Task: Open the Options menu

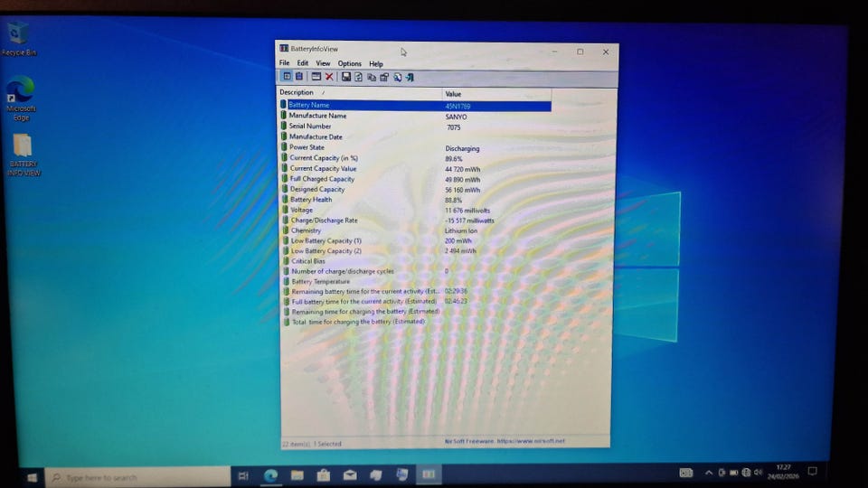Action: (349, 63)
